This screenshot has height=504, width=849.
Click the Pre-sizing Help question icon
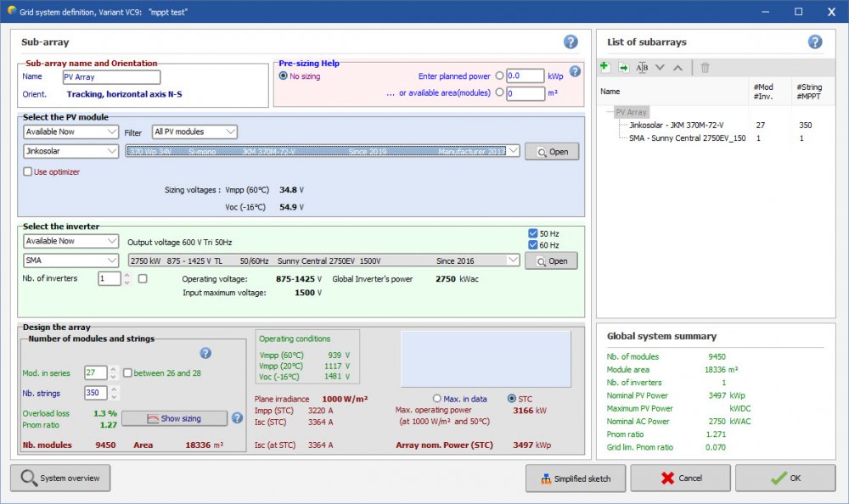click(575, 72)
